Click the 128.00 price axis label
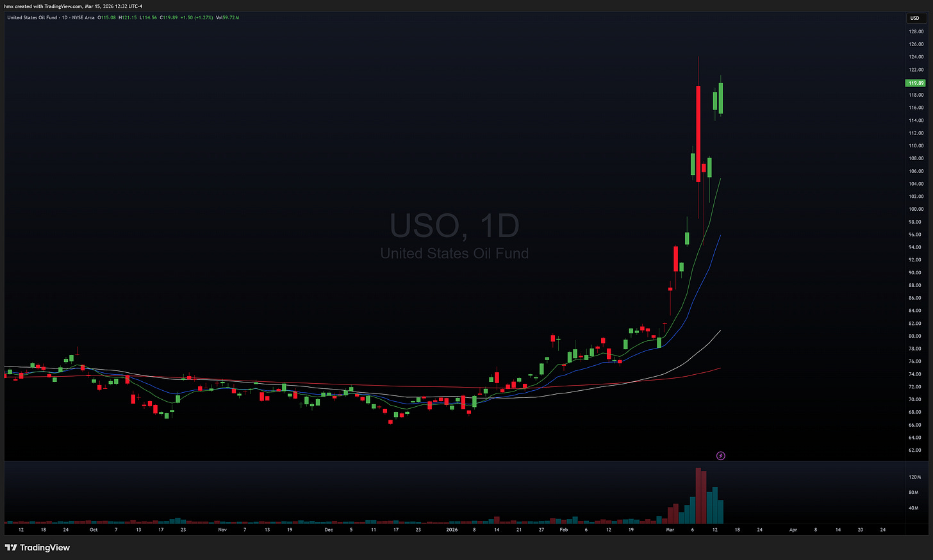The image size is (933, 560). point(916,31)
